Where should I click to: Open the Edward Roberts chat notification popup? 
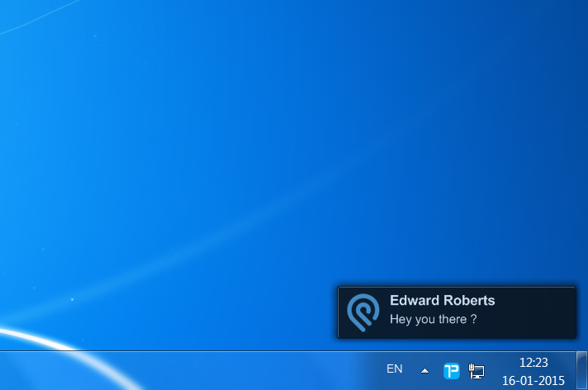click(457, 312)
